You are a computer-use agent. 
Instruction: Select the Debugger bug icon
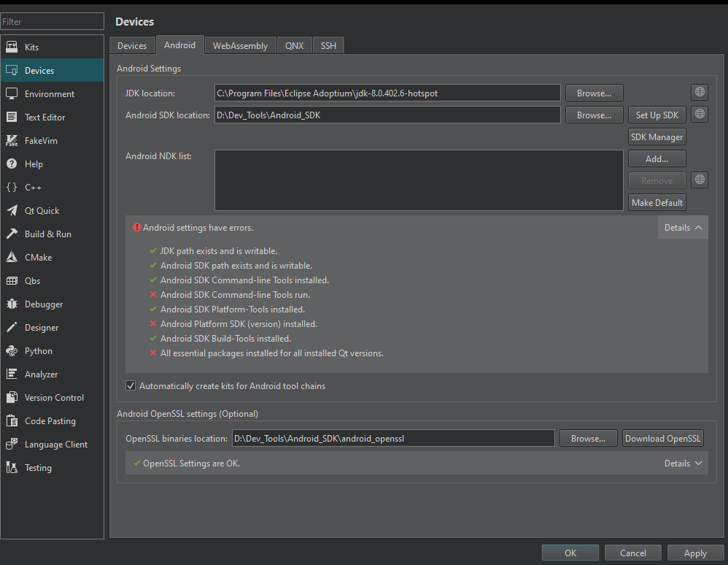(12, 304)
